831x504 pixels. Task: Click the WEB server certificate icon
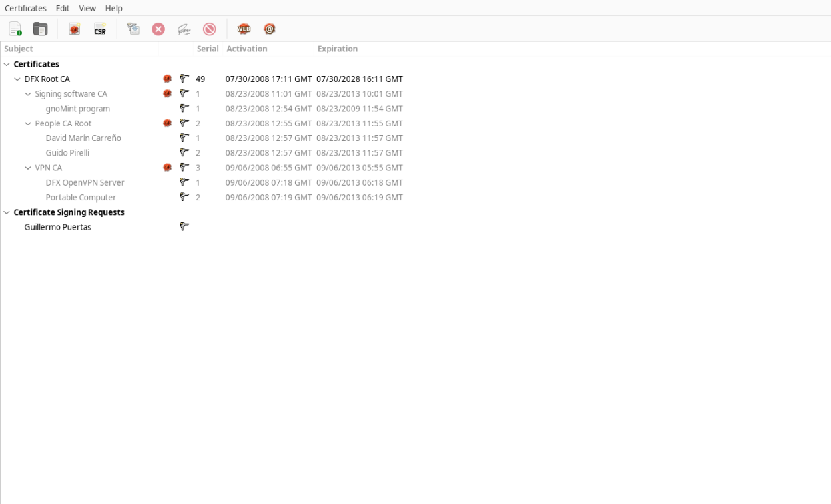pos(244,29)
